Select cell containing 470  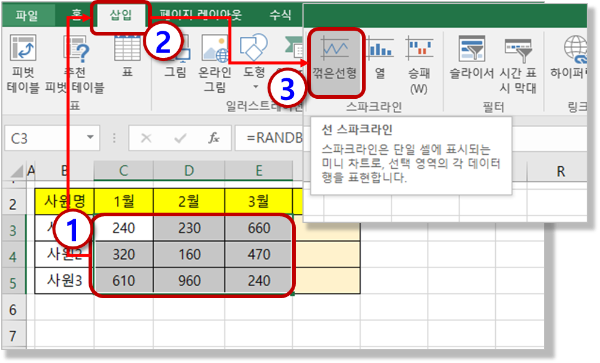tap(259, 254)
